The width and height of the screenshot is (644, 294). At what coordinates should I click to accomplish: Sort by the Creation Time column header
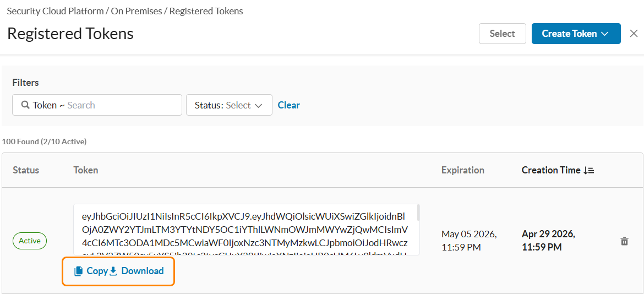pos(551,171)
